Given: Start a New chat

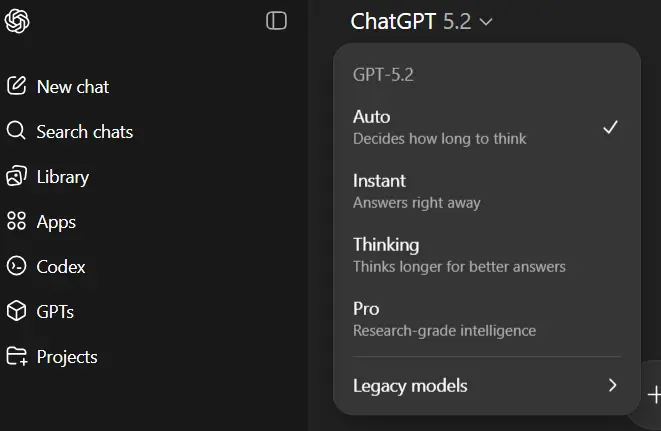Looking at the screenshot, I should [73, 87].
